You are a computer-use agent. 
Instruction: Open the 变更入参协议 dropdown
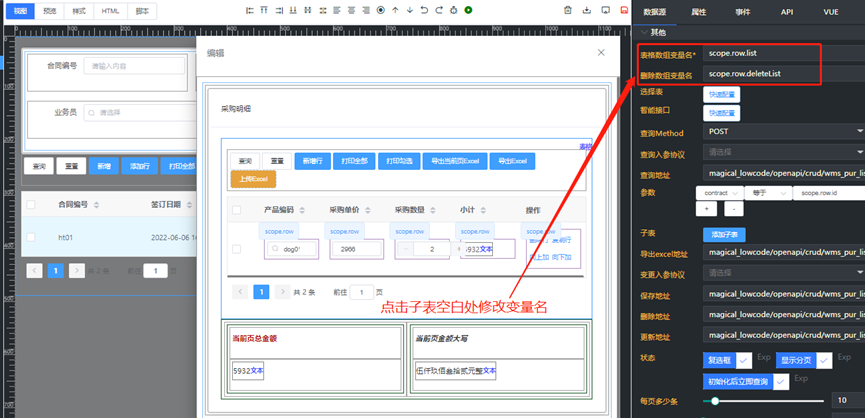(784, 272)
